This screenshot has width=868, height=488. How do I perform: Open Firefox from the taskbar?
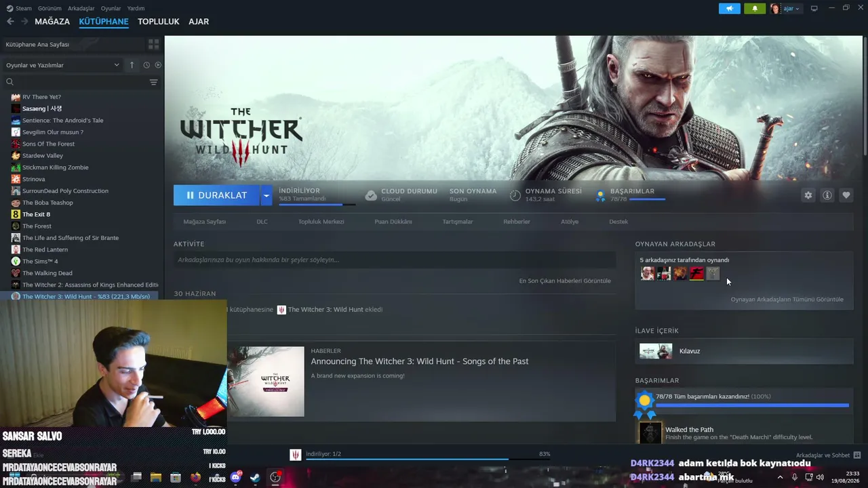tap(195, 477)
